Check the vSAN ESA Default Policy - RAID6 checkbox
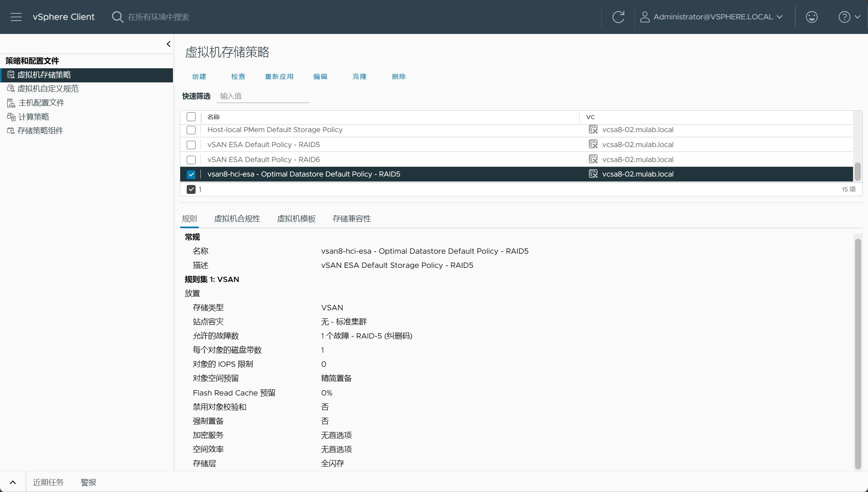868x492 pixels. [191, 160]
